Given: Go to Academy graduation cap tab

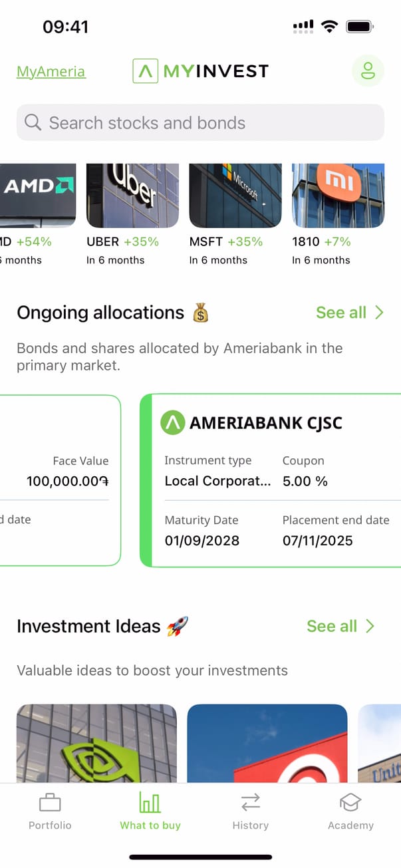Looking at the screenshot, I should (x=350, y=811).
